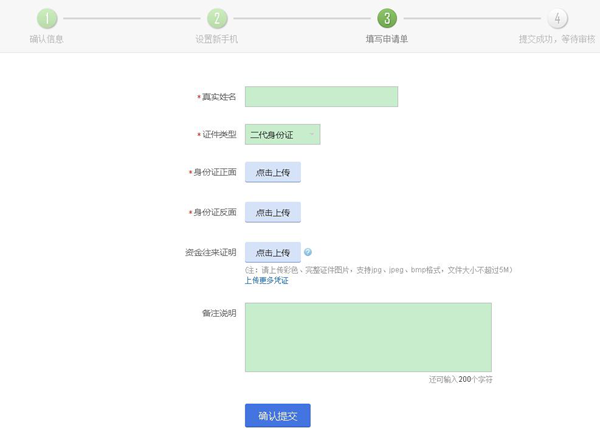Click the step 1 circle icon
600x431 pixels.
pyautogui.click(x=47, y=19)
